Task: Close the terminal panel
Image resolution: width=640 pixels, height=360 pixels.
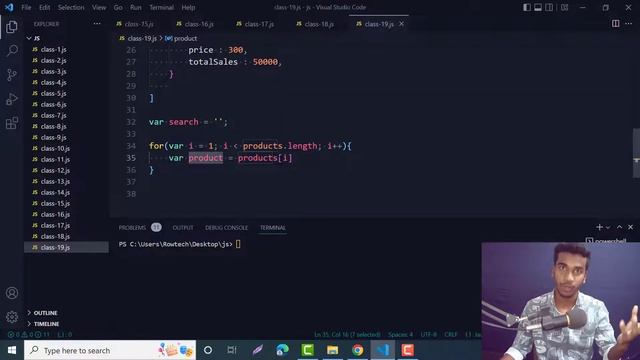Action: (631, 227)
